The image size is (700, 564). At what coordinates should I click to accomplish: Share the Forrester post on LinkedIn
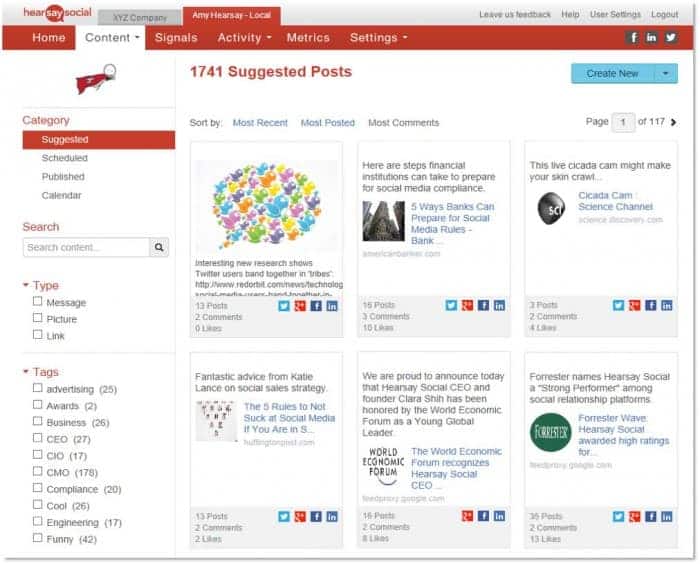667,517
